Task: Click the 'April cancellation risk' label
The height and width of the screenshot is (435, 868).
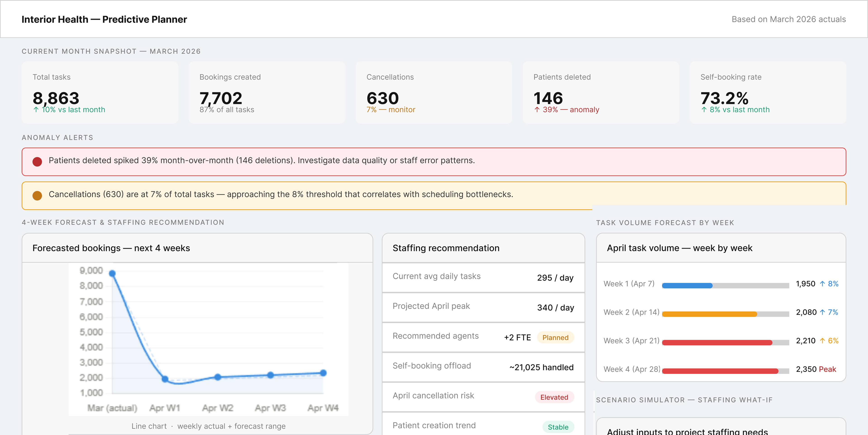Action: pos(433,396)
